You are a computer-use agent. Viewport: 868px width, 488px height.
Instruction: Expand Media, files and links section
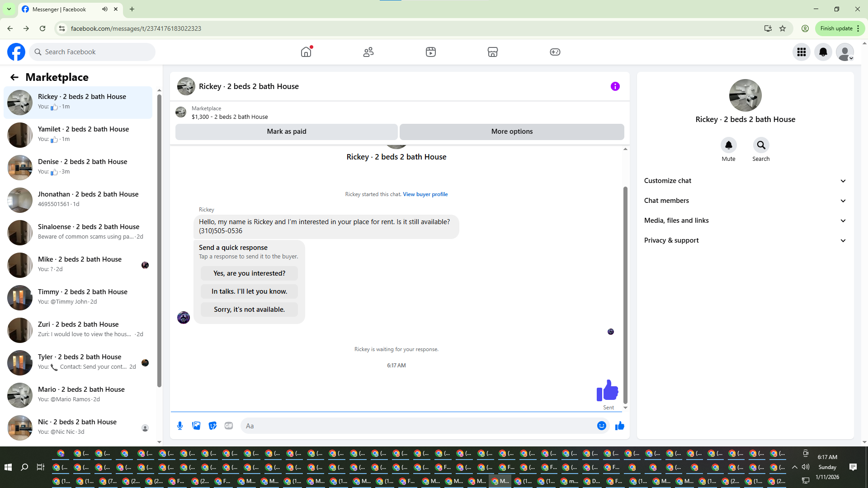[x=745, y=221]
